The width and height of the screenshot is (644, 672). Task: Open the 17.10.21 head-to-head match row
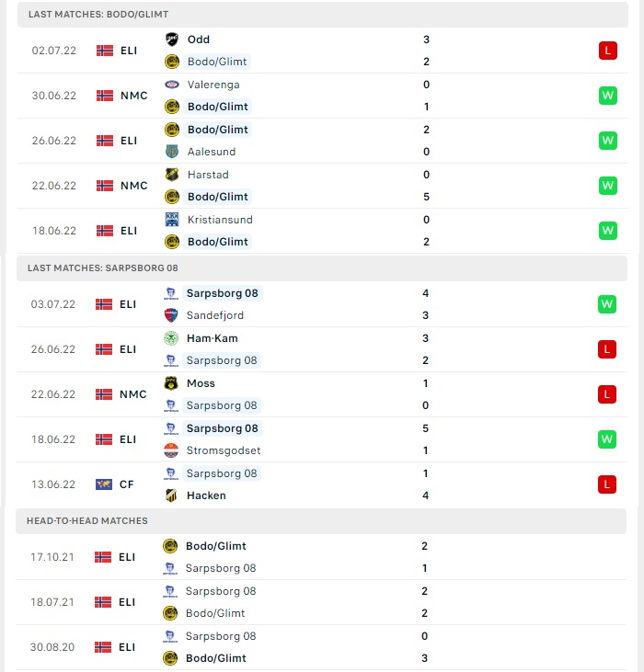[x=321, y=557]
